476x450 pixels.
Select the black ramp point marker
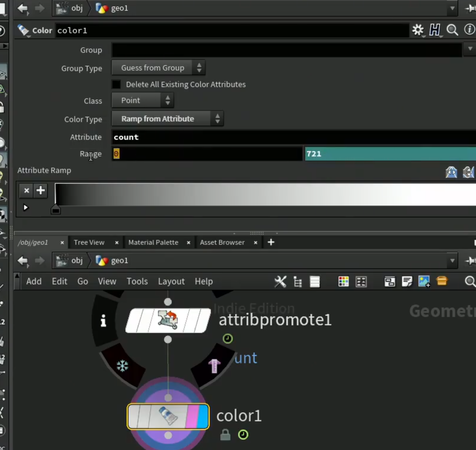(x=55, y=209)
